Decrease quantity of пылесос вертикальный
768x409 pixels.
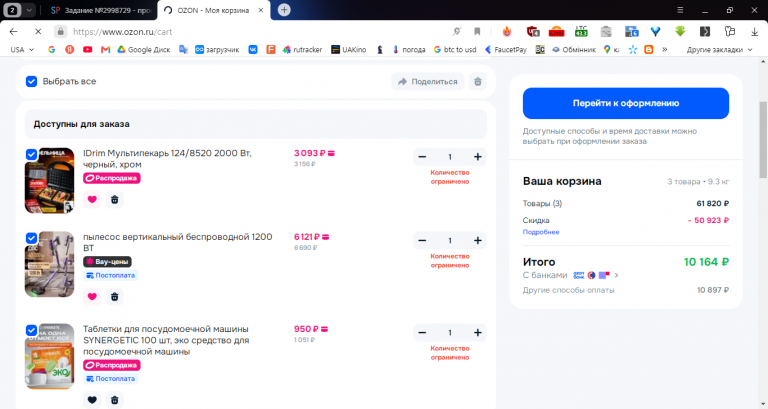pyautogui.click(x=422, y=241)
